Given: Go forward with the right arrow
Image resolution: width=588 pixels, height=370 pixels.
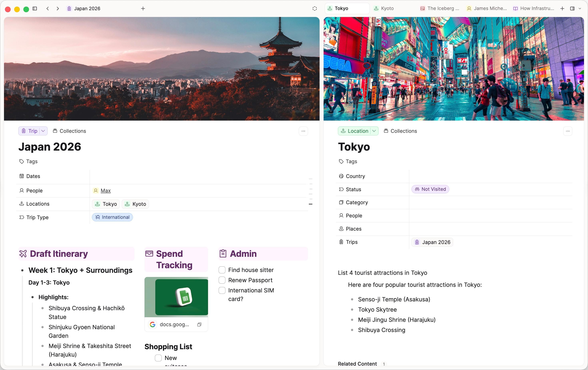Looking at the screenshot, I should pyautogui.click(x=58, y=9).
